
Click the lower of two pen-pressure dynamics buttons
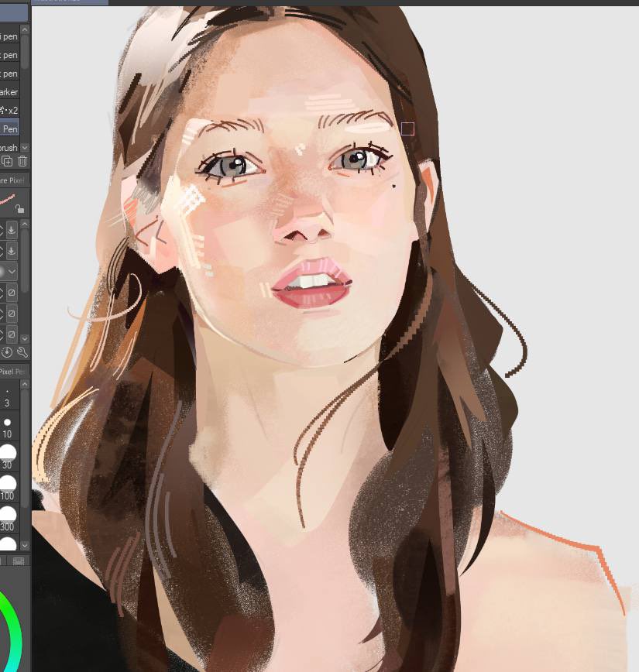point(12,251)
